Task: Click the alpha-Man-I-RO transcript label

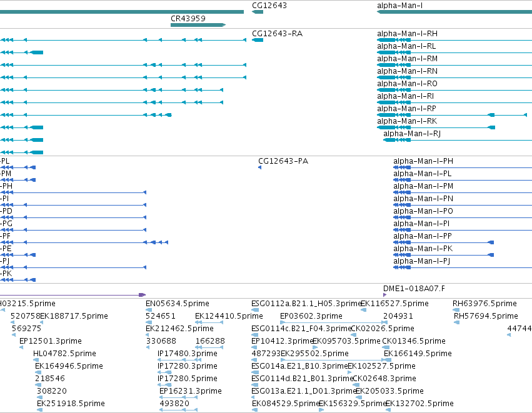Action: tap(407, 84)
